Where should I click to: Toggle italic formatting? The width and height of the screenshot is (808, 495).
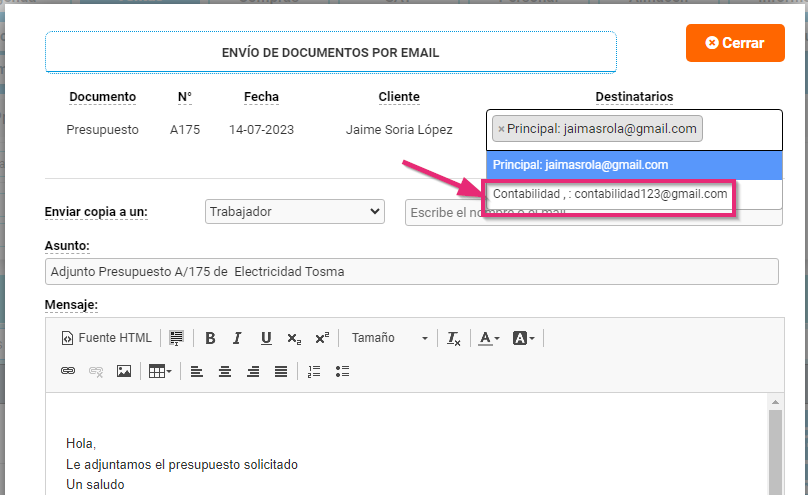tap(237, 338)
